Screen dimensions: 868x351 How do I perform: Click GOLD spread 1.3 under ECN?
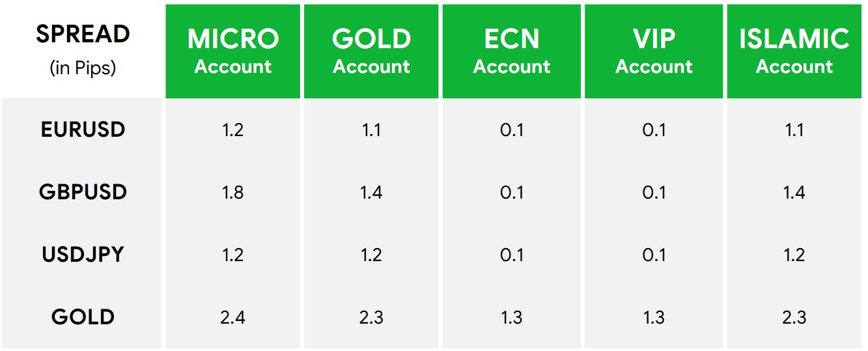tap(511, 317)
